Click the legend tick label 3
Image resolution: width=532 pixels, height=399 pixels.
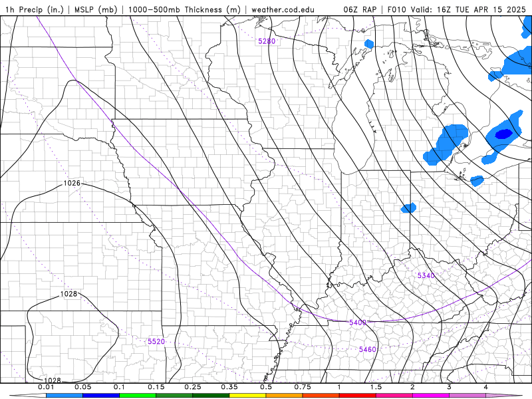point(449,387)
